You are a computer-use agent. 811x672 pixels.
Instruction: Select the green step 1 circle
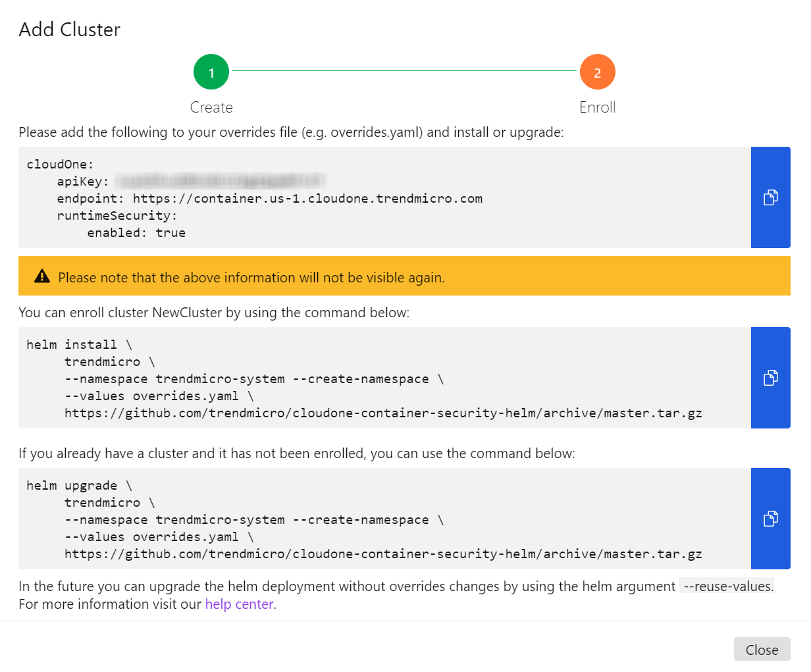tap(211, 72)
